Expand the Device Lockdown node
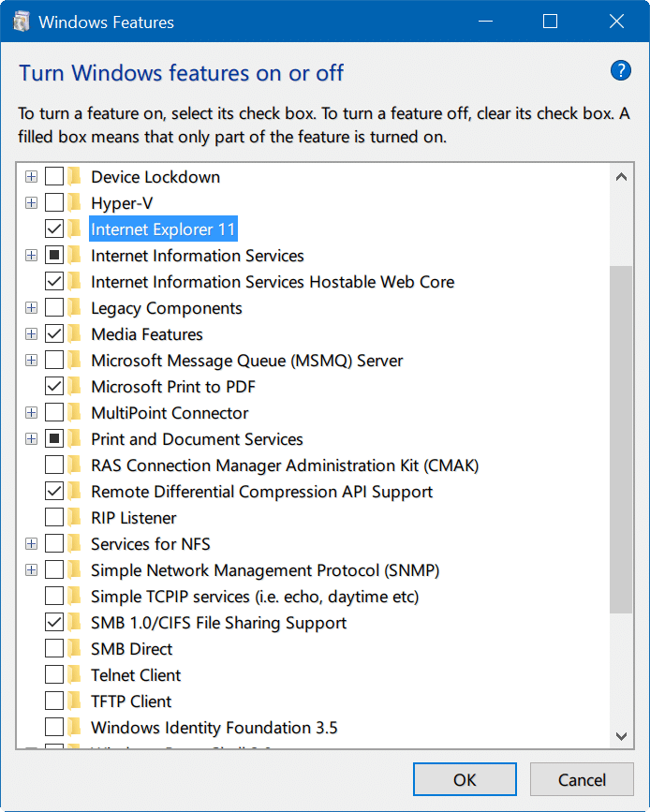The image size is (650, 812). click(x=32, y=177)
